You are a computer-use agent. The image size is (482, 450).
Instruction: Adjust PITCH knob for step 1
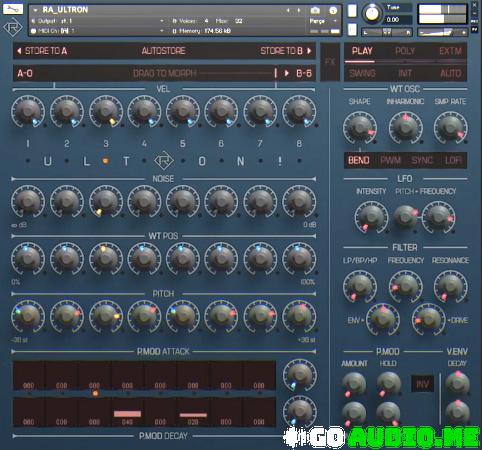[28, 316]
